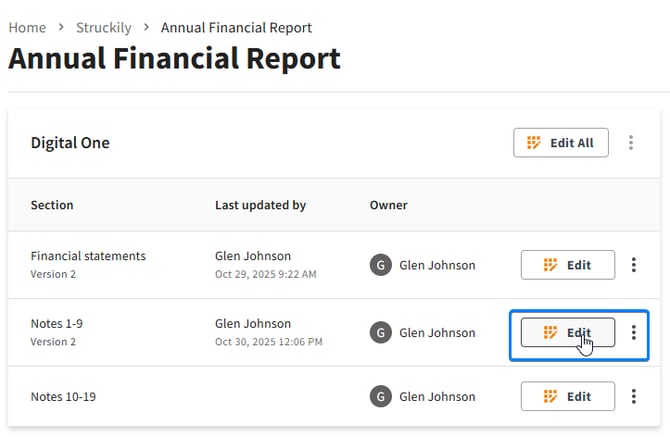Click the Last updated by column header

260,205
